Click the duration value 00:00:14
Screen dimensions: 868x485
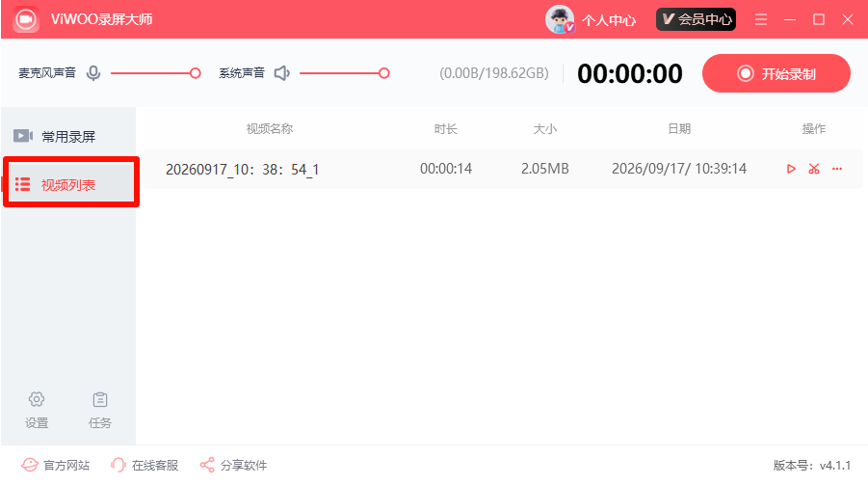coord(446,169)
